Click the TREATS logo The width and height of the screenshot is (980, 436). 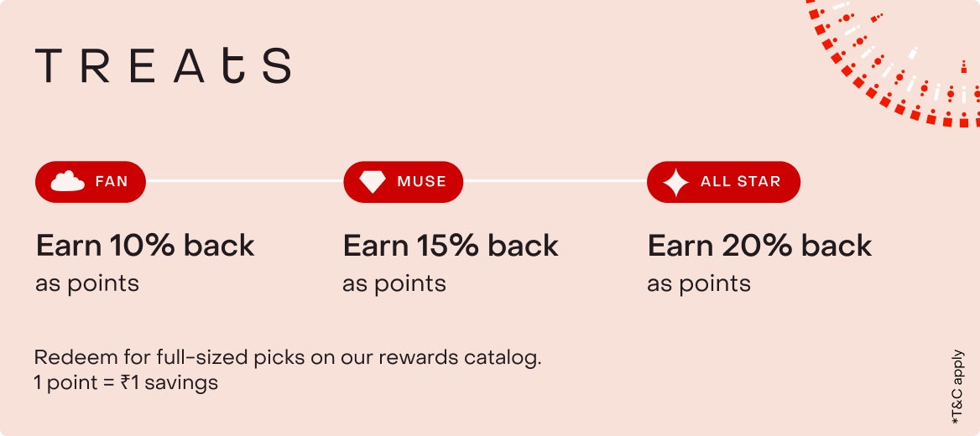[x=163, y=65]
